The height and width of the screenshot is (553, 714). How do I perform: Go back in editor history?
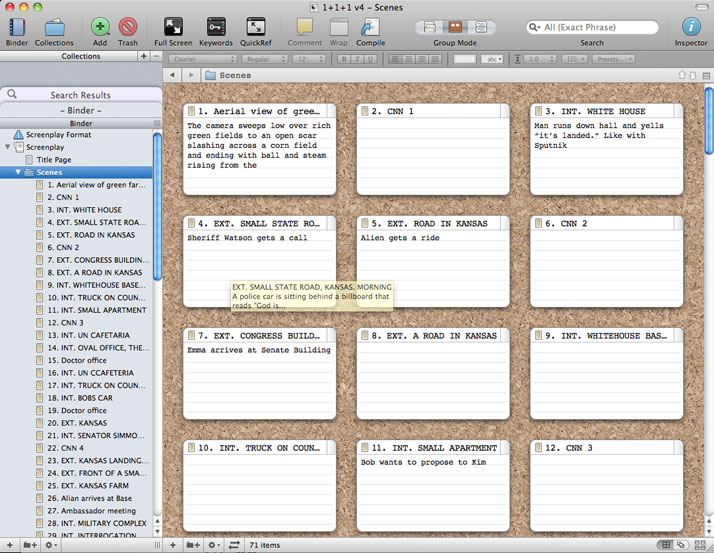[x=172, y=75]
